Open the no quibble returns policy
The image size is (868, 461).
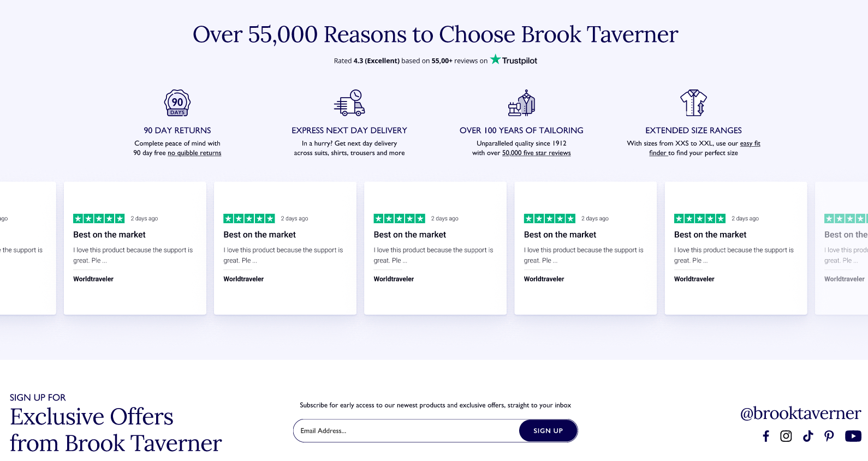pyautogui.click(x=194, y=153)
